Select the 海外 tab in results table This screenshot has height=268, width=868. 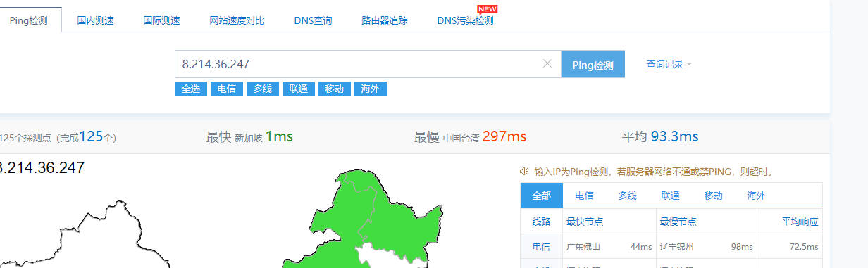click(756, 196)
